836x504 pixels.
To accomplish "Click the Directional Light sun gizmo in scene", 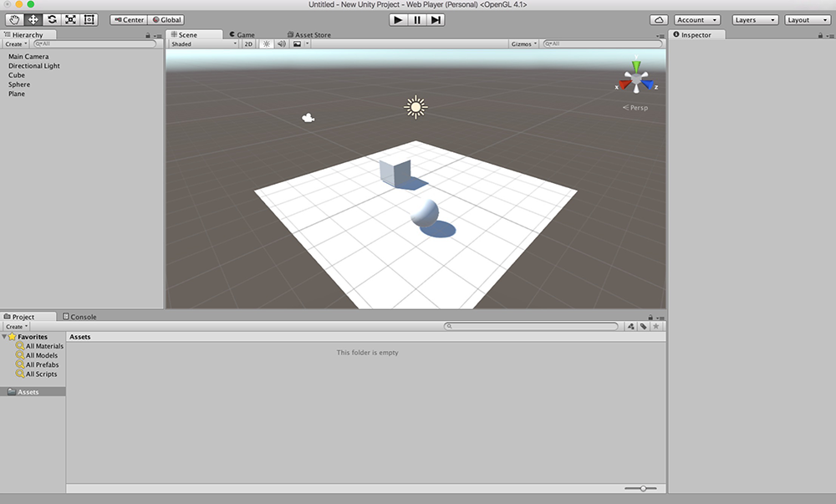I will click(415, 107).
